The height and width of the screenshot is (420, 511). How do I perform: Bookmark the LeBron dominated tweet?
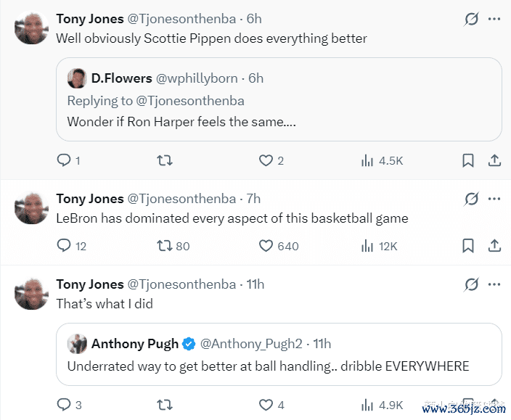468,246
